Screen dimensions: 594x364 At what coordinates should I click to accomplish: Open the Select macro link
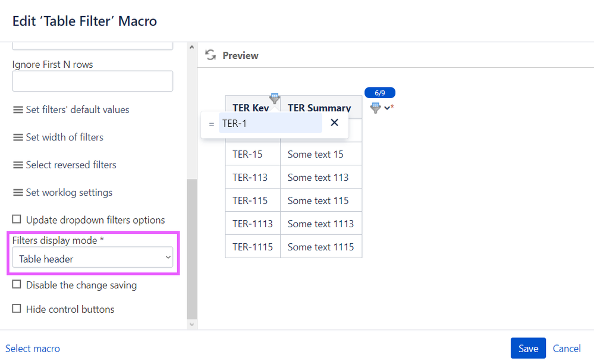coord(33,349)
